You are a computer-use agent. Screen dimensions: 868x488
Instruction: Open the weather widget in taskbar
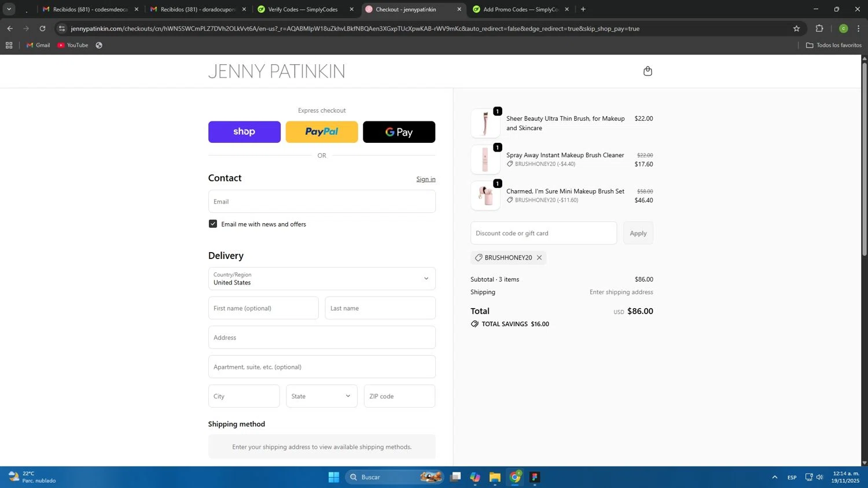(x=32, y=477)
